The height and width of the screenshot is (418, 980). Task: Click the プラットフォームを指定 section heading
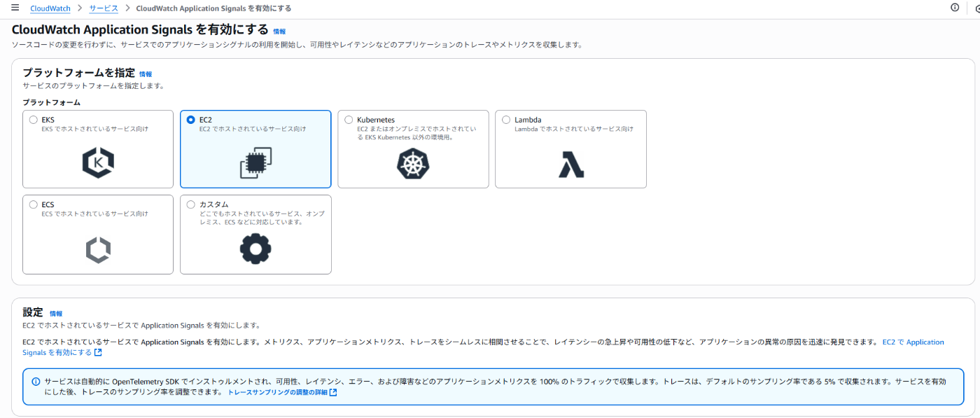click(78, 73)
